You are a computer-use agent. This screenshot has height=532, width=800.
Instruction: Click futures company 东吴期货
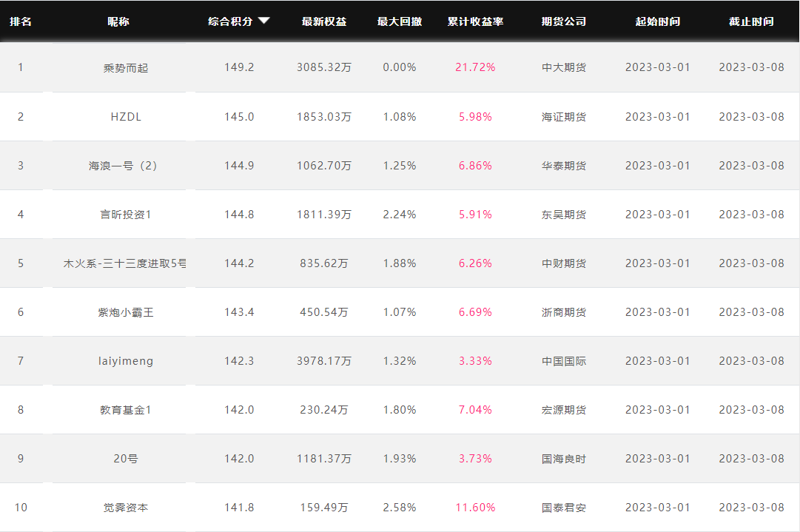(x=564, y=215)
